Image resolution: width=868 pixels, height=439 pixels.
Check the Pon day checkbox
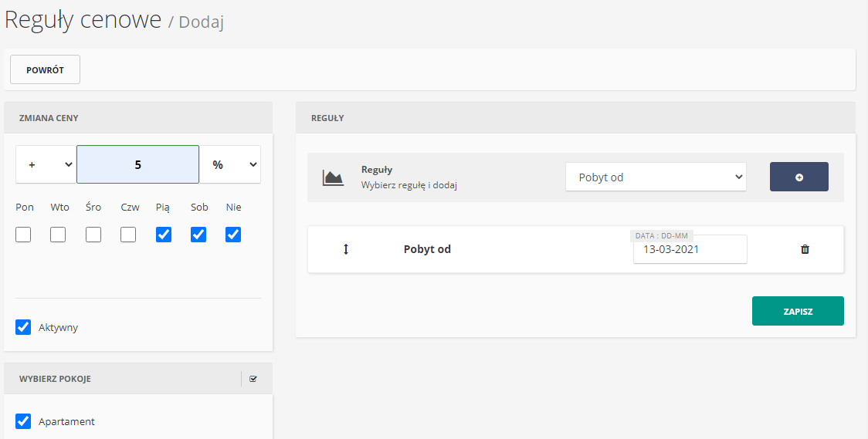point(23,235)
